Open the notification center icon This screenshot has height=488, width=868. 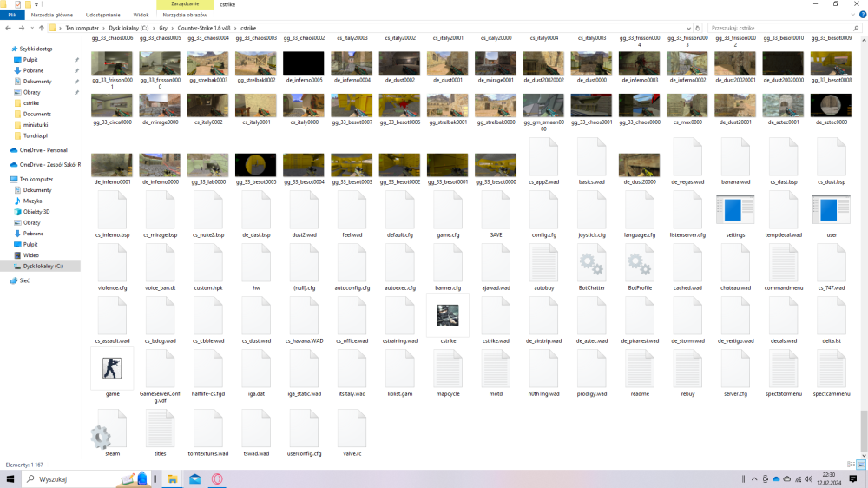[x=853, y=479]
